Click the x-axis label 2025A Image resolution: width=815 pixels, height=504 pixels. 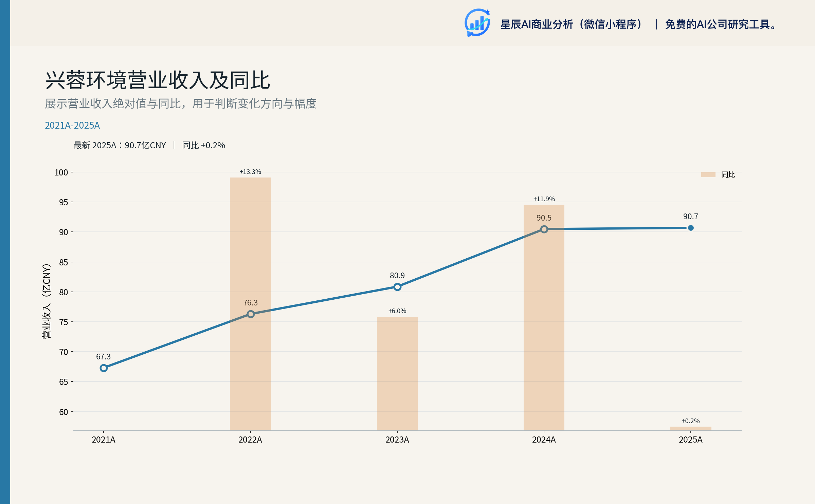pos(691,440)
